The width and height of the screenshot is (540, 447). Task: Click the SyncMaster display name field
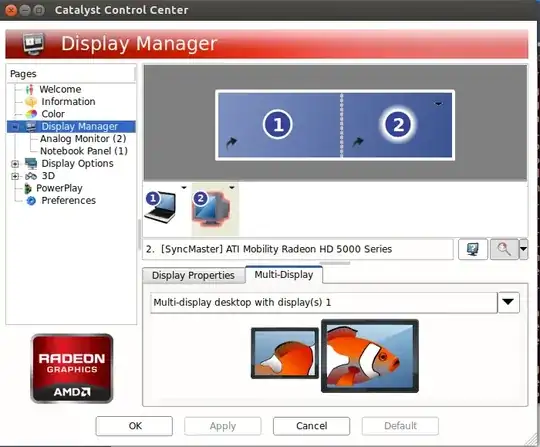coord(298,249)
